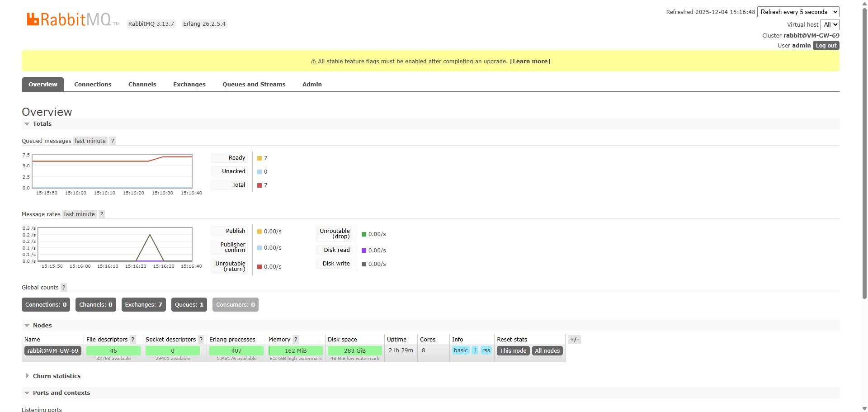Switch to the Connections tab

point(93,85)
